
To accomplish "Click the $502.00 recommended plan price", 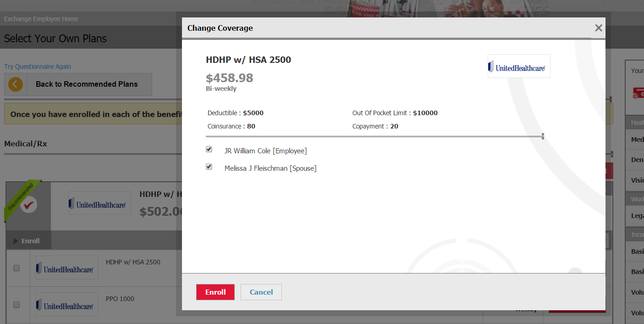I will tap(161, 212).
